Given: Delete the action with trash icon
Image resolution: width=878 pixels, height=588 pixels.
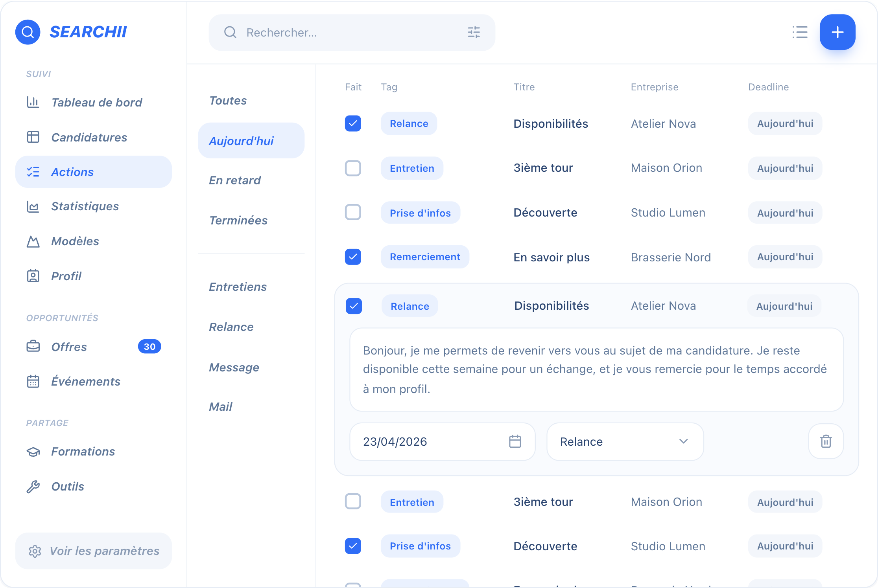Looking at the screenshot, I should point(826,441).
